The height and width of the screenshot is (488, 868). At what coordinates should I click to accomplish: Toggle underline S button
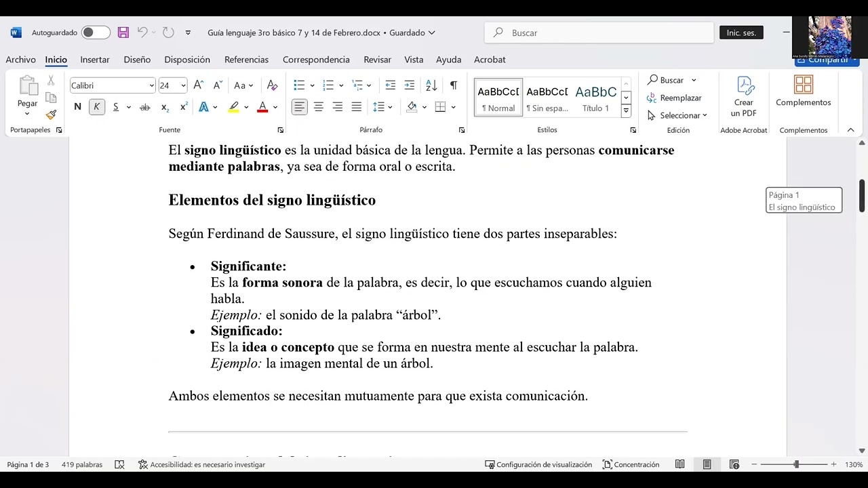click(x=116, y=107)
